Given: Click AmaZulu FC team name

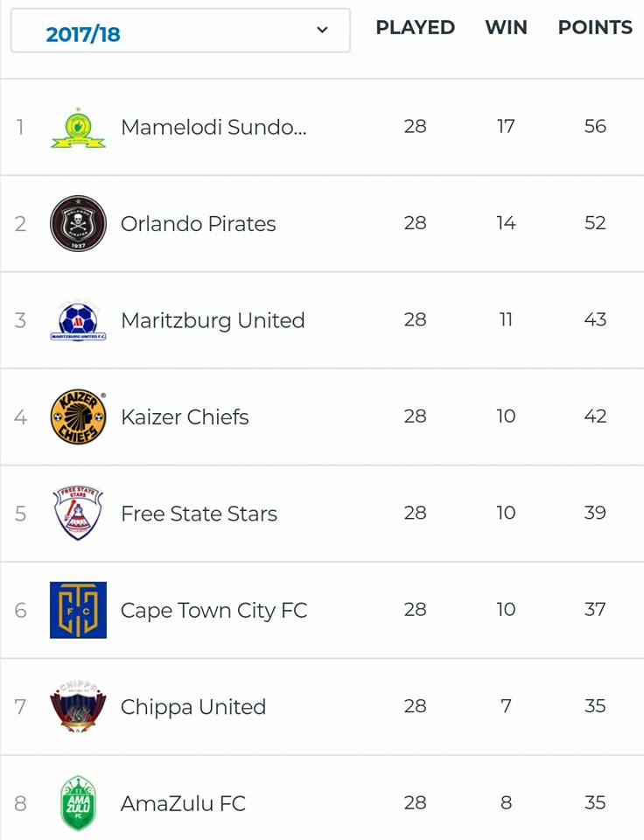Looking at the screenshot, I should (183, 803).
